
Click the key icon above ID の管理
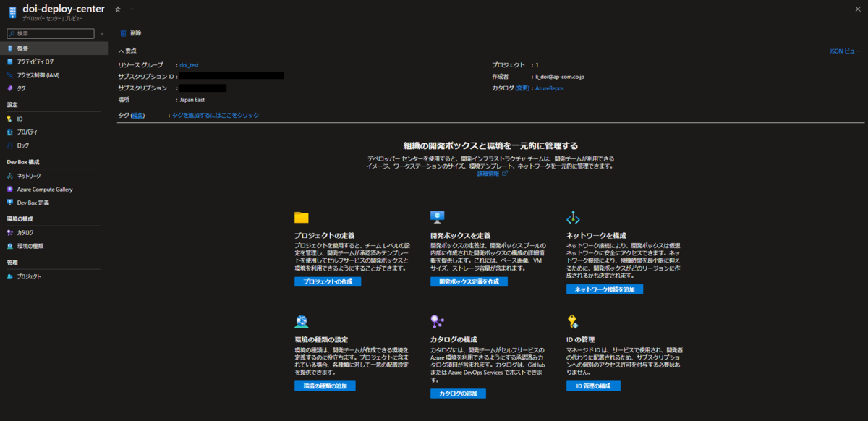[572, 322]
